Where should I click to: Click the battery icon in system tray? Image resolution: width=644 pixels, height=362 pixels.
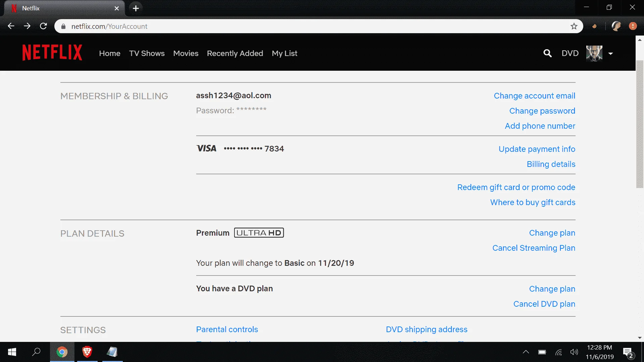click(x=542, y=352)
